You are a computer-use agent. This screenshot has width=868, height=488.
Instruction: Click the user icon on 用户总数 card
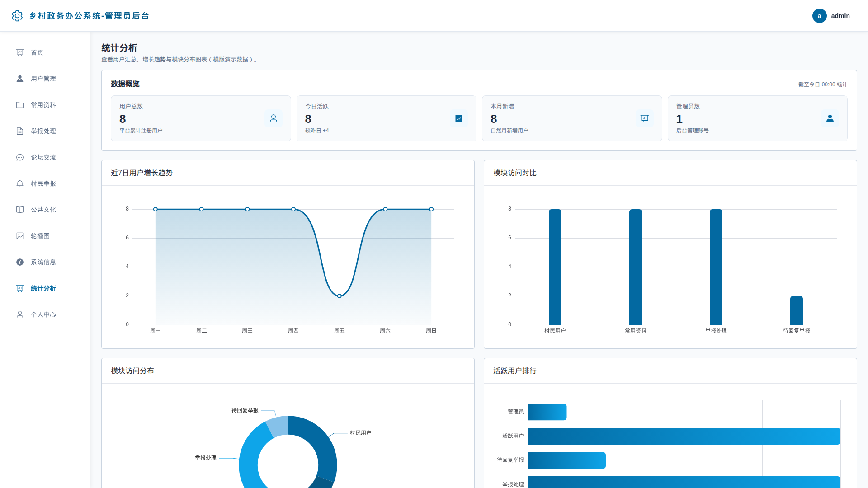coord(274,118)
